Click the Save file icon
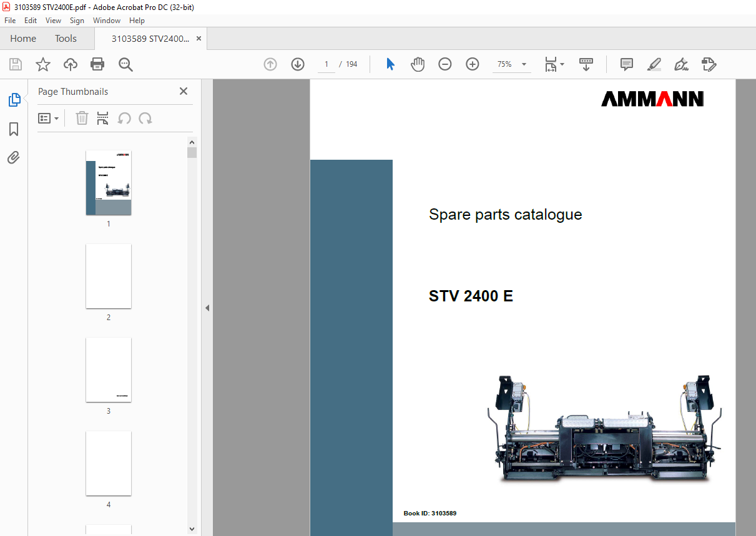The height and width of the screenshot is (536, 756). (16, 64)
